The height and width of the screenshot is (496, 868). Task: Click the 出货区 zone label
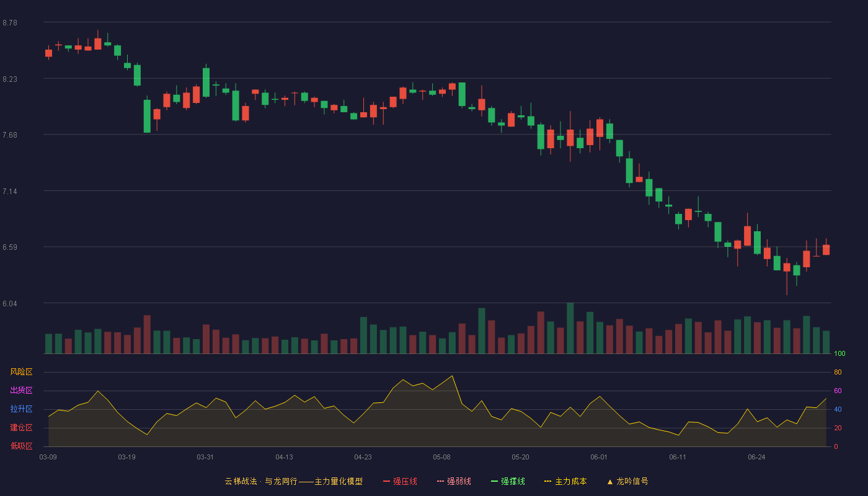click(x=21, y=391)
